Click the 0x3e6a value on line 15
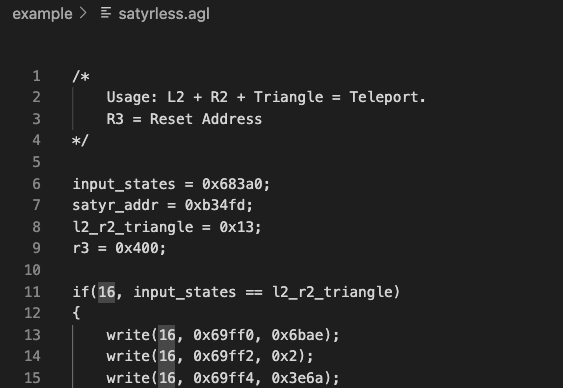563x388 pixels. click(297, 378)
